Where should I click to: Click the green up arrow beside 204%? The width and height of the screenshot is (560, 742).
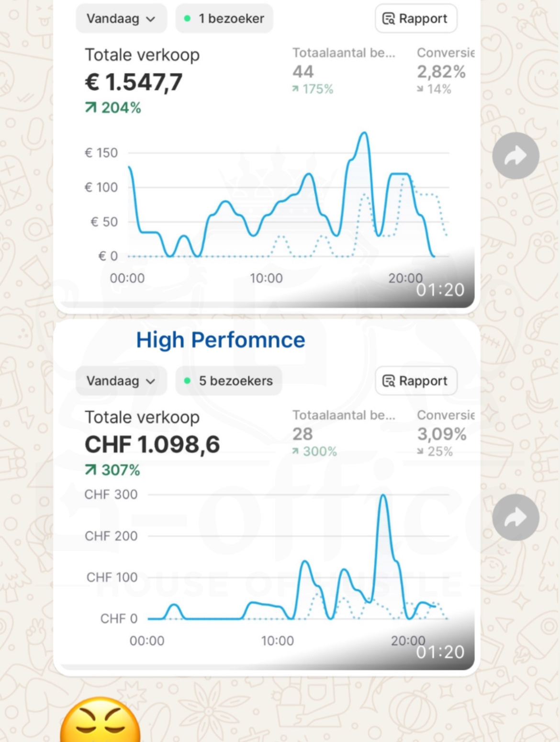90,108
